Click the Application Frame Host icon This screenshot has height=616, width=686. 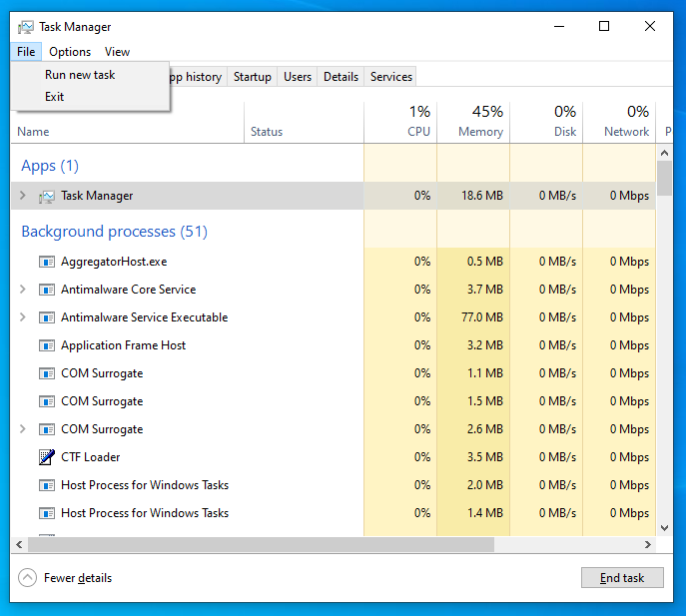47,345
